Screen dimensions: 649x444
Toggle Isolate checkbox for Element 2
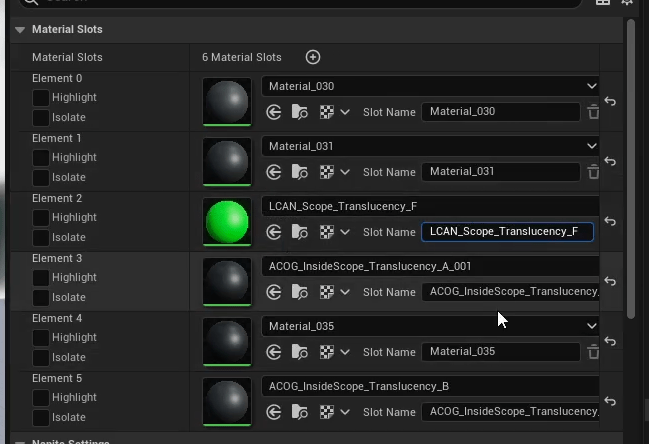pos(41,238)
